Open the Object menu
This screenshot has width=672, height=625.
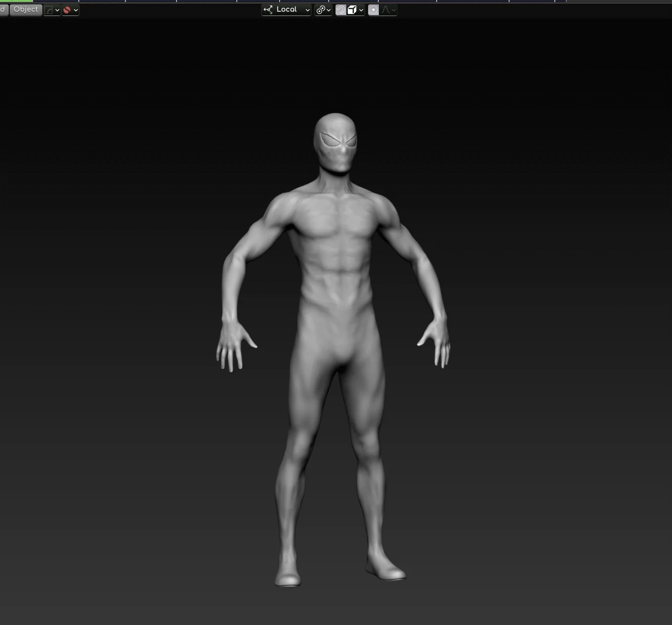point(26,9)
